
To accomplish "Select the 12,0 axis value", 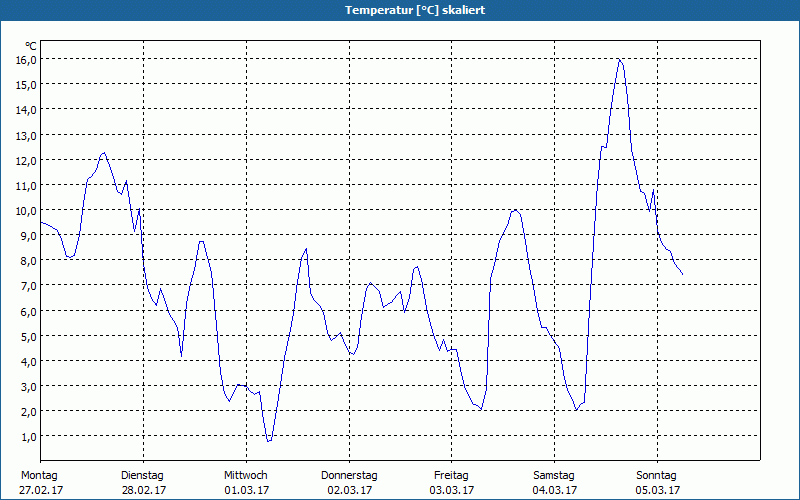I will (x=27, y=161).
